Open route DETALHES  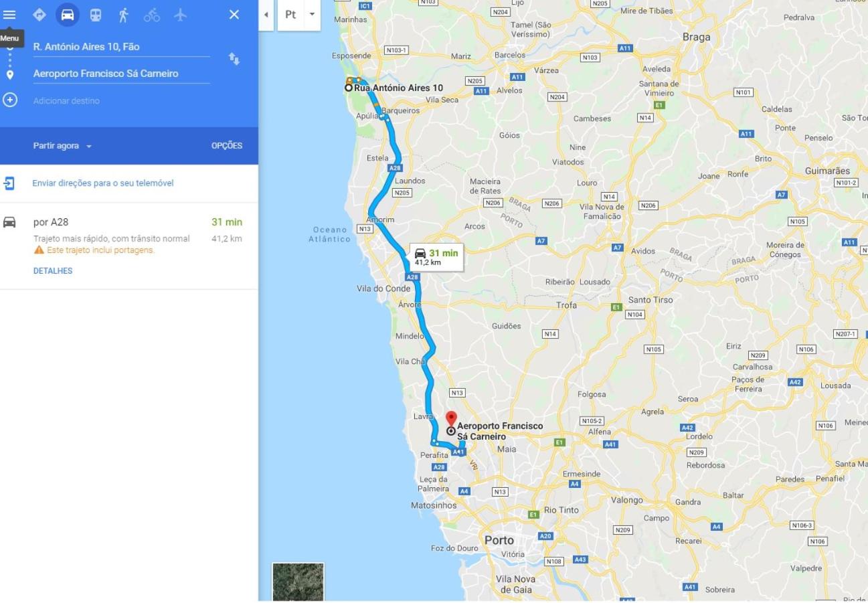coord(53,271)
